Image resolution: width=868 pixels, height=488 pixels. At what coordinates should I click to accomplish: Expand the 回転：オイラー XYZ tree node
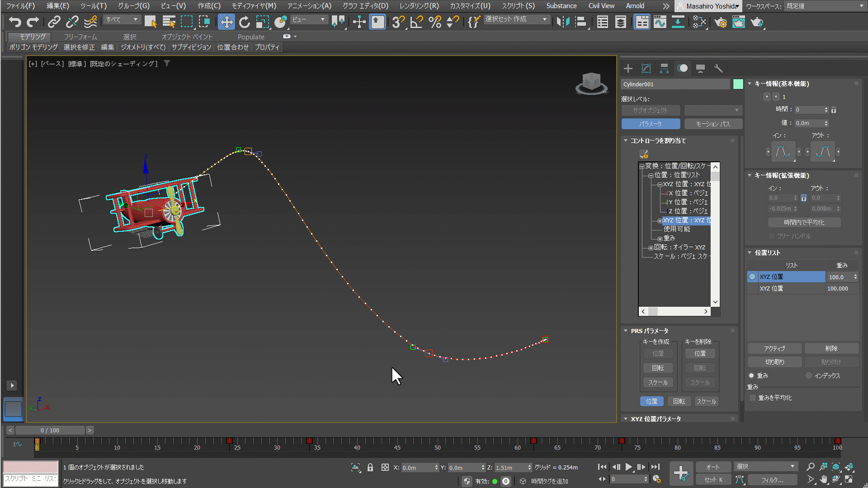click(651, 248)
